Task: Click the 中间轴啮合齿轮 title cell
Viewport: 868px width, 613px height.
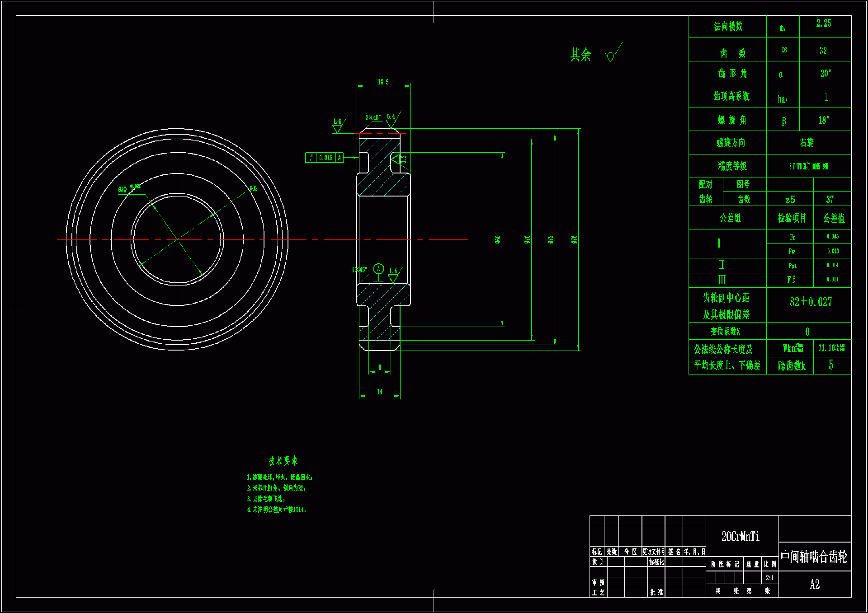Action: (x=814, y=557)
